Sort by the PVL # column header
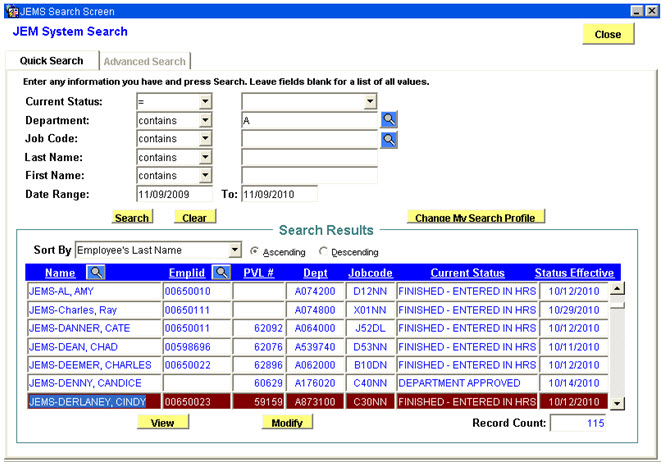The width and height of the screenshot is (662, 467). pyautogui.click(x=259, y=273)
